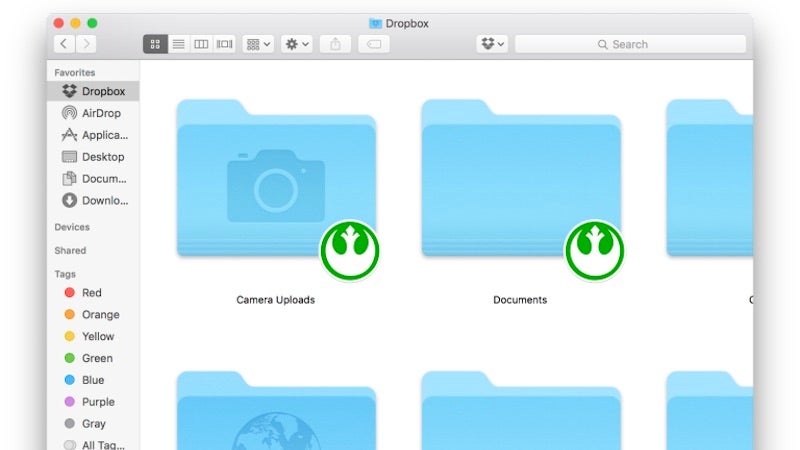Image resolution: width=800 pixels, height=450 pixels.
Task: Open the item arrangement dropdown
Action: [258, 44]
